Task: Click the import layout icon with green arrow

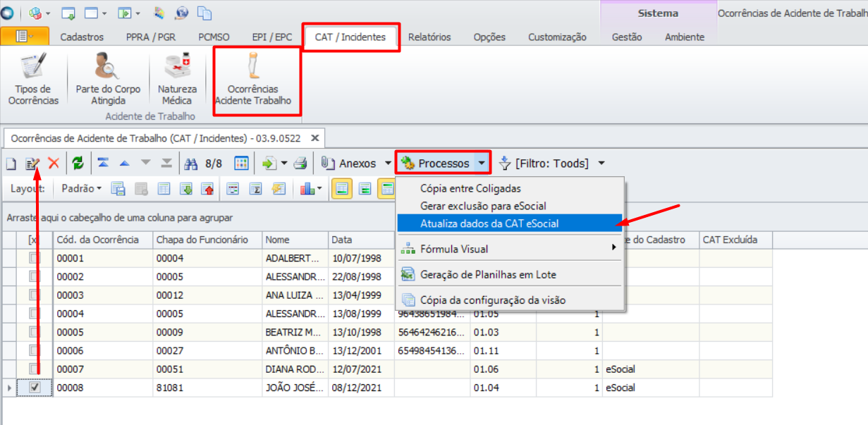Action: pos(186,189)
